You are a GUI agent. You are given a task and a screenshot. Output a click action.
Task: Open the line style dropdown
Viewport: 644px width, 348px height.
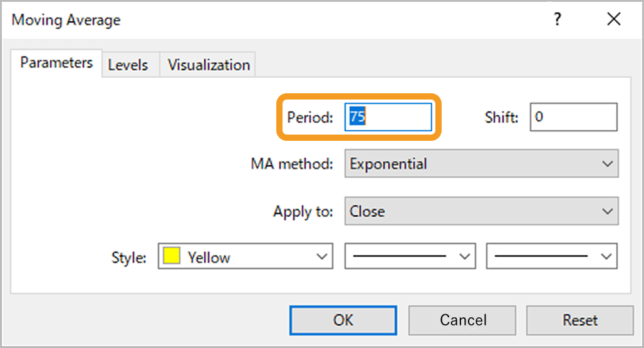pos(410,257)
